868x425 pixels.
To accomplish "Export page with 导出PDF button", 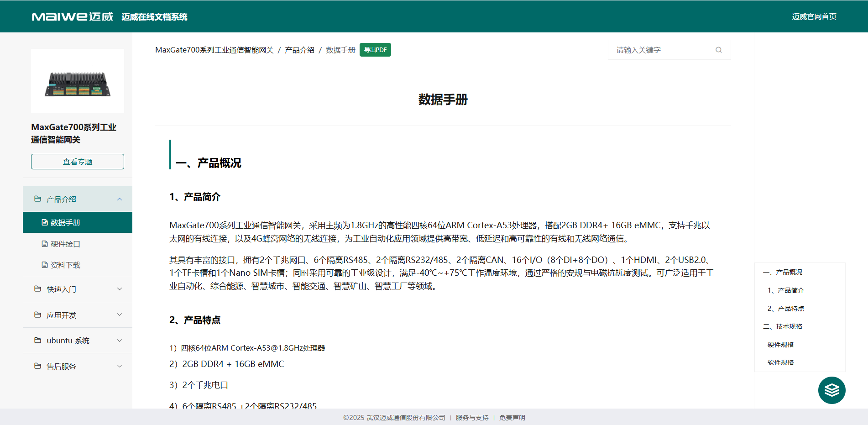I will point(375,50).
